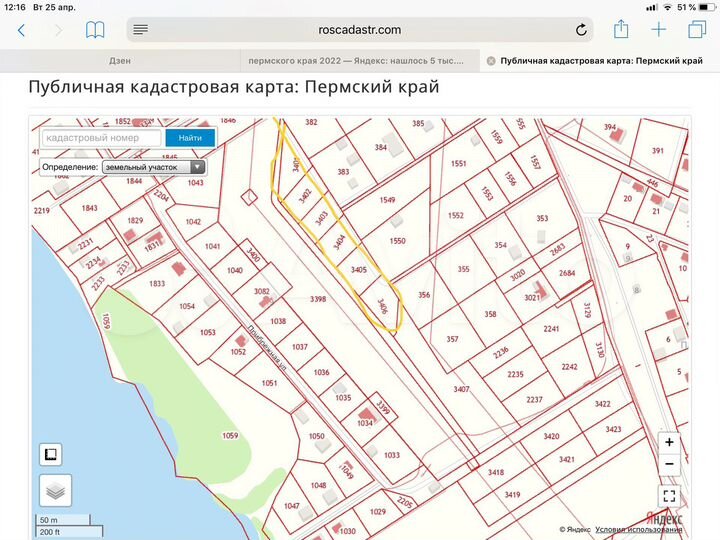Screen dimensions: 720x540
Task: Select parcel 384 on the map
Action: pyautogui.click(x=380, y=147)
